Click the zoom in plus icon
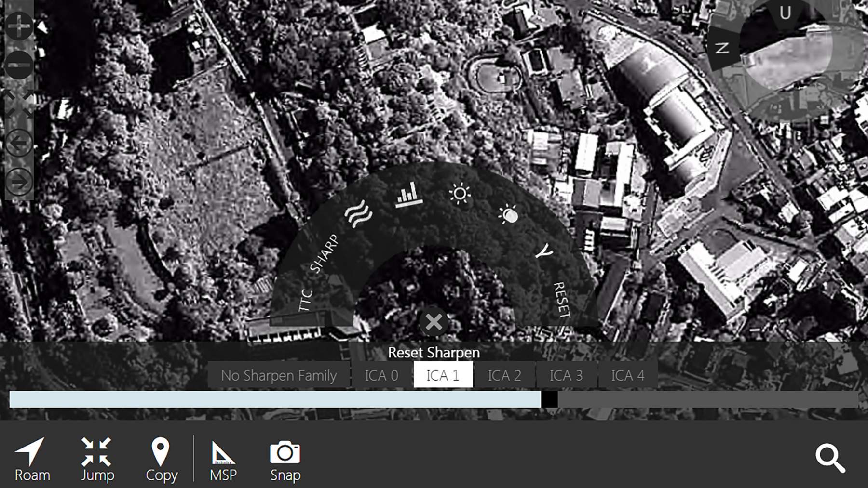The width and height of the screenshot is (868, 488). (x=19, y=25)
